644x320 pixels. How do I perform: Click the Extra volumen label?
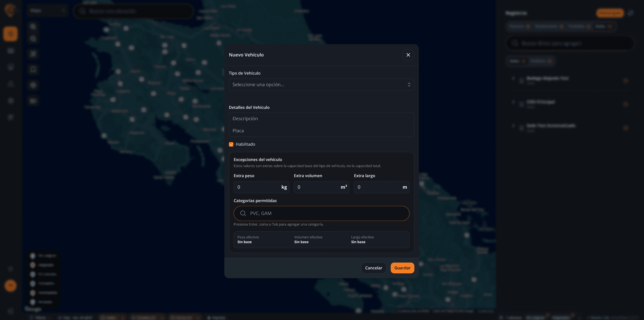tap(308, 176)
